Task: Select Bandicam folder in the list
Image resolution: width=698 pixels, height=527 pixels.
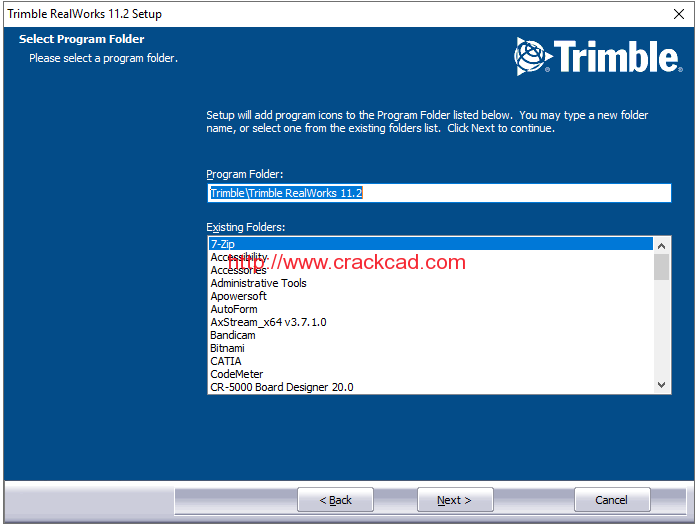Action: click(x=430, y=335)
